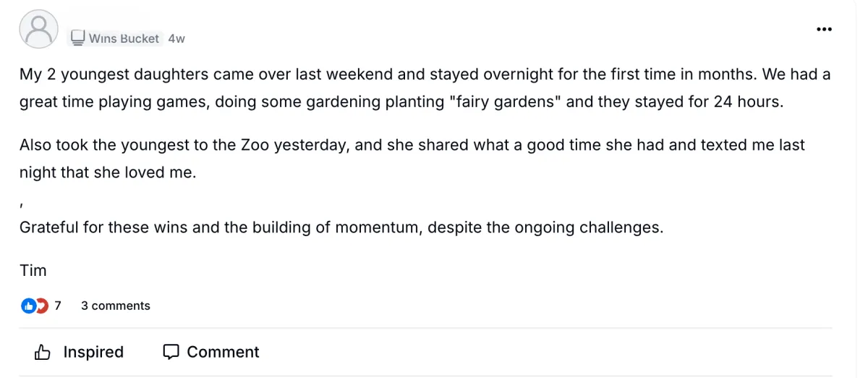Click the poster's profile avatar
The width and height of the screenshot is (868, 378).
(x=38, y=30)
